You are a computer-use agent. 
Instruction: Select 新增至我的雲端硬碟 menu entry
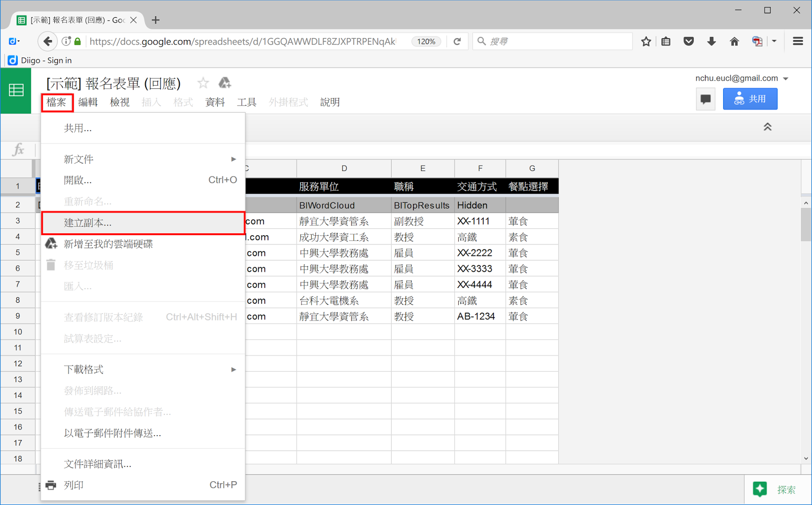pyautogui.click(x=143, y=244)
